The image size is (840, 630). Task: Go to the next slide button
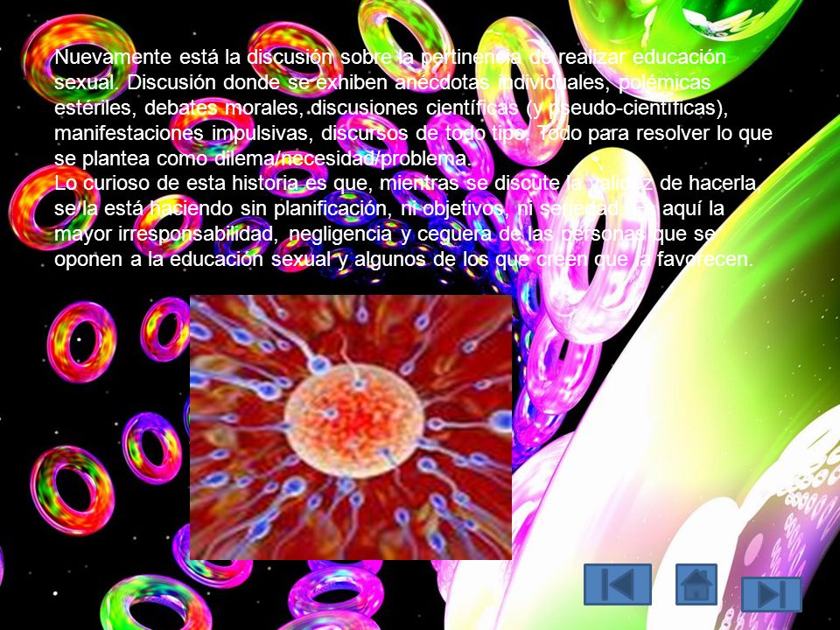(x=772, y=594)
